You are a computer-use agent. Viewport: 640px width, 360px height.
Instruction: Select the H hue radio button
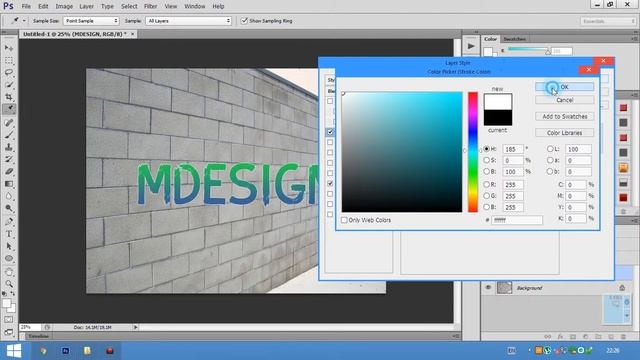coord(487,149)
